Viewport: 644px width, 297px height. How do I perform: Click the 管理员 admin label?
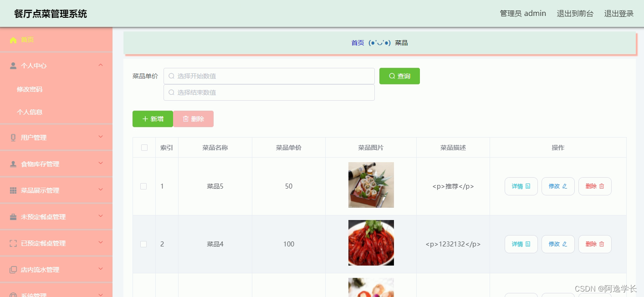[523, 14]
